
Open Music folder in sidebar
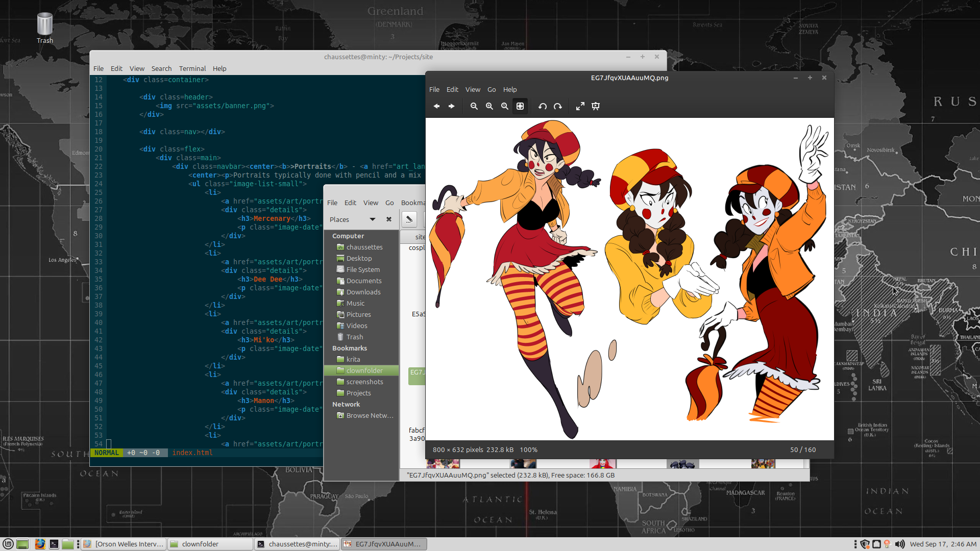[x=361, y=303]
